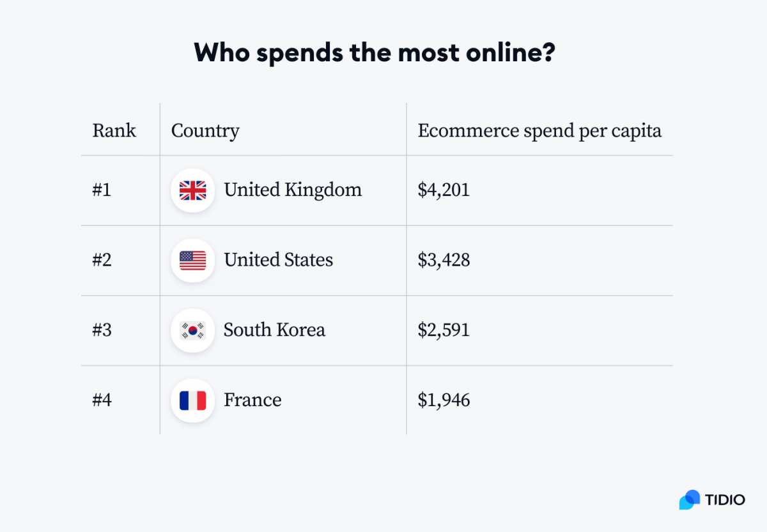Image resolution: width=767 pixels, height=532 pixels.
Task: Click the United Kingdom flag icon
Action: tap(192, 190)
